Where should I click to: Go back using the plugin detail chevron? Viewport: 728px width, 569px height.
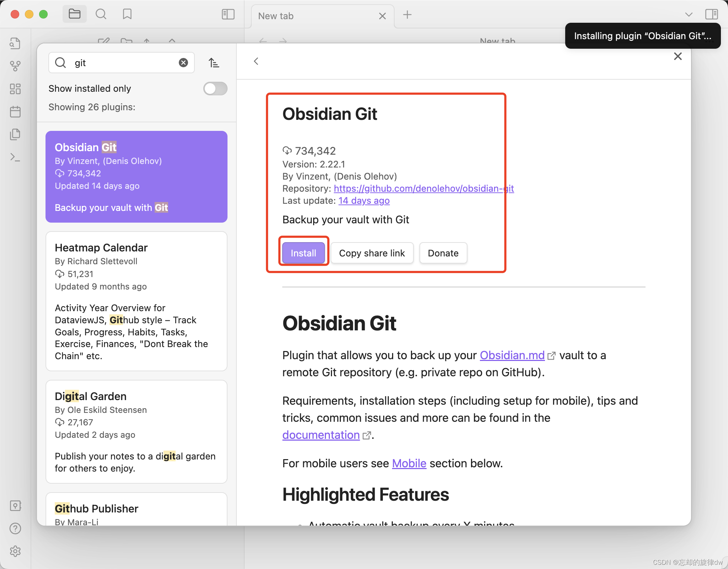click(256, 61)
